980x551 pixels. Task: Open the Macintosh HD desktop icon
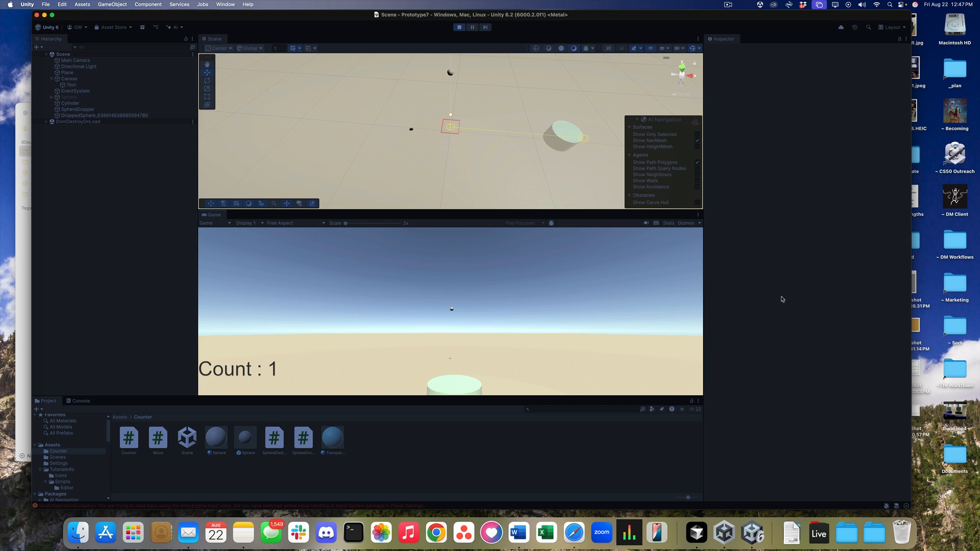click(954, 30)
